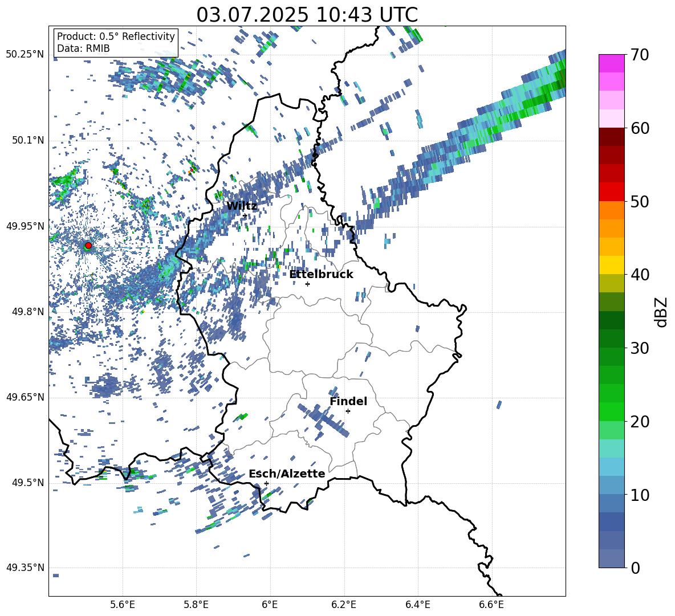Click the Wiltz city label
This screenshot has height=616, width=675.
(242, 206)
